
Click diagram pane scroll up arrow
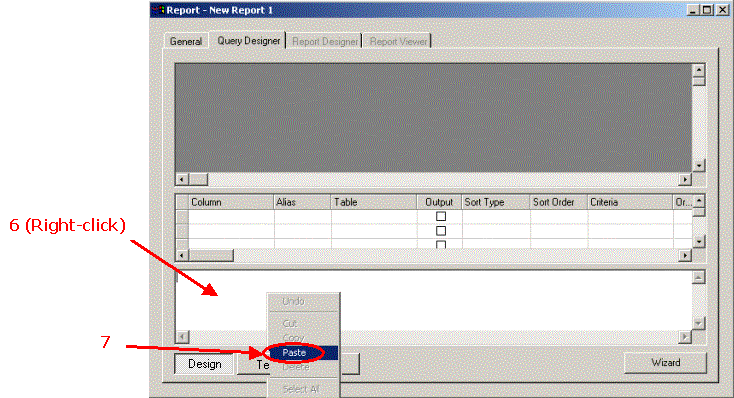698,70
